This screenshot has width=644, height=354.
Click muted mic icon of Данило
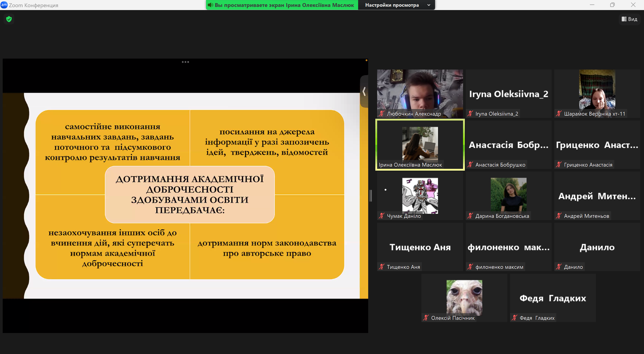point(559,267)
